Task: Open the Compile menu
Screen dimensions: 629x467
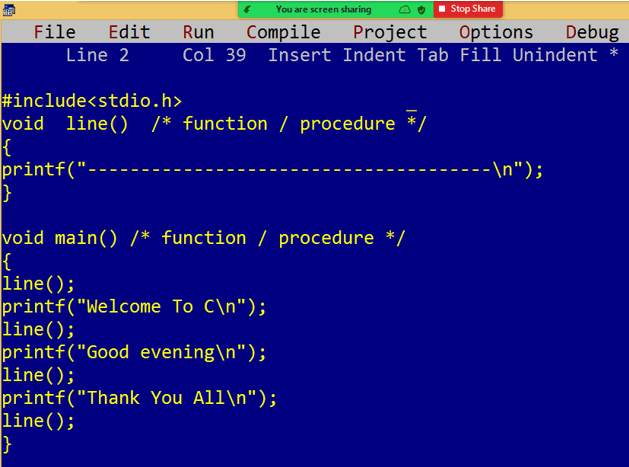Action: 283,32
